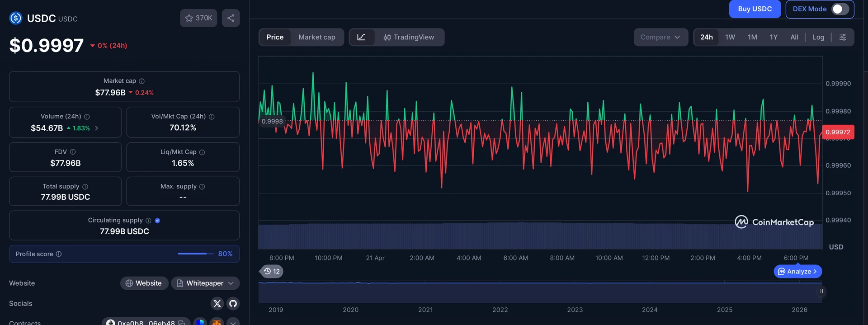The height and width of the screenshot is (325, 868).
Task: Click the Liq/Mkt Cap info icon
Action: click(202, 152)
